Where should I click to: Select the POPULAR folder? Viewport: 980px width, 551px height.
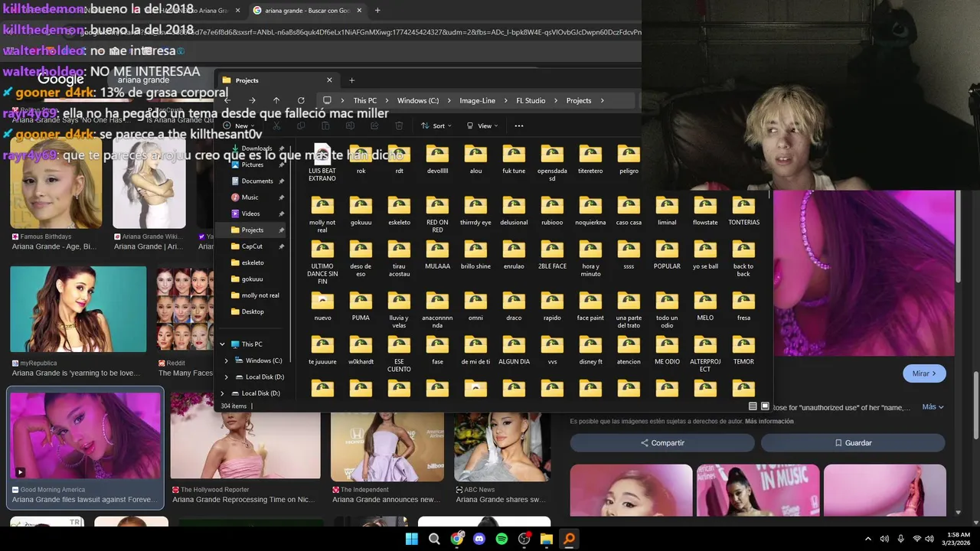(x=667, y=255)
